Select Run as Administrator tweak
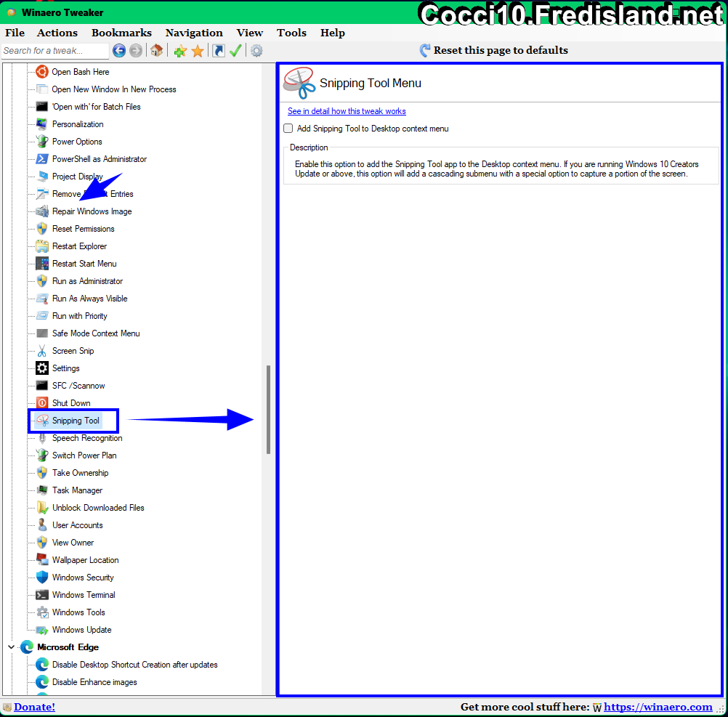 [87, 281]
